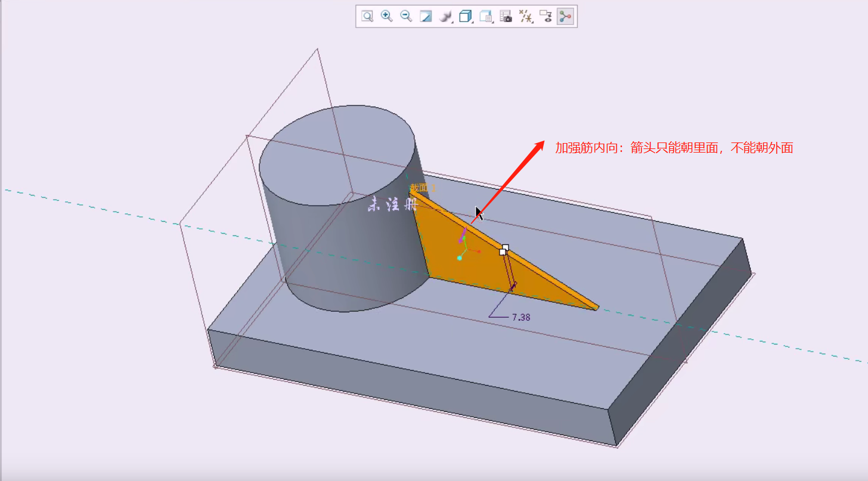This screenshot has height=481, width=868.
Task: Toggle the Annotation Display icon
Action: point(545,16)
